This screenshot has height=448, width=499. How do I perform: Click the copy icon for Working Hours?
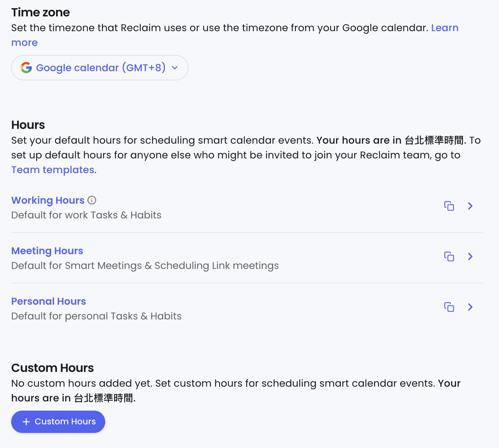point(449,206)
